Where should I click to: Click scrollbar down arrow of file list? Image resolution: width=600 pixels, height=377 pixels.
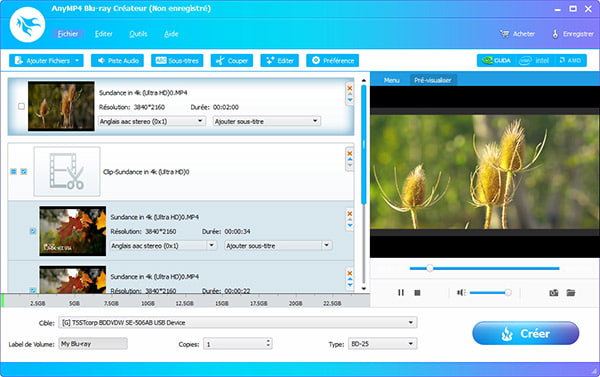[364, 289]
